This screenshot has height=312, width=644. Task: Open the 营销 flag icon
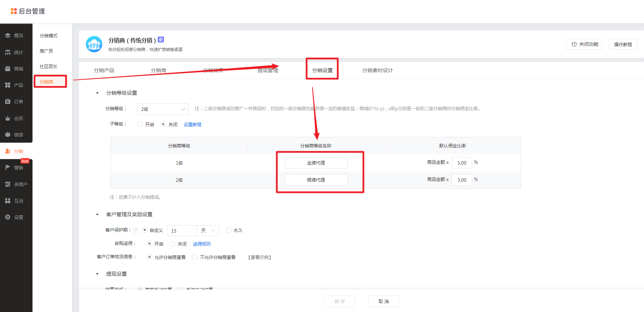point(8,168)
